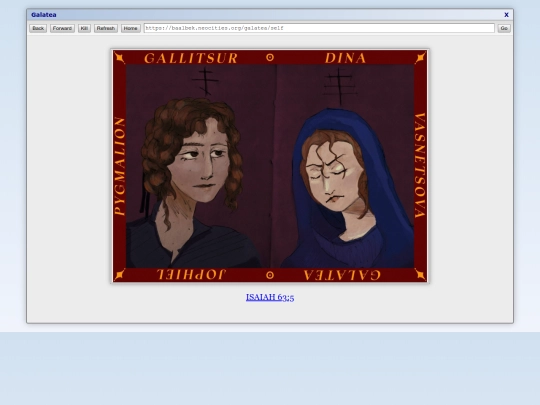540x405 pixels.
Task: Click the Gallitsur and Dina portrait image
Action: tap(270, 166)
